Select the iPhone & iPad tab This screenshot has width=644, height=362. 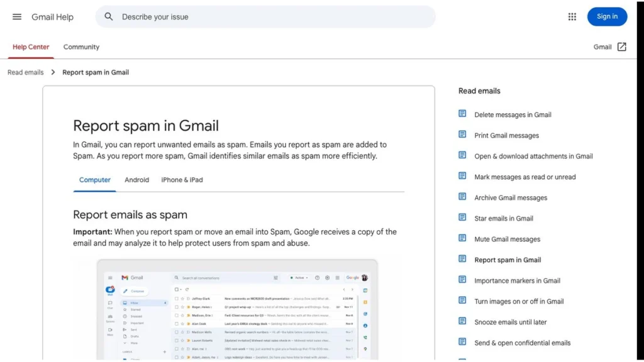[182, 180]
